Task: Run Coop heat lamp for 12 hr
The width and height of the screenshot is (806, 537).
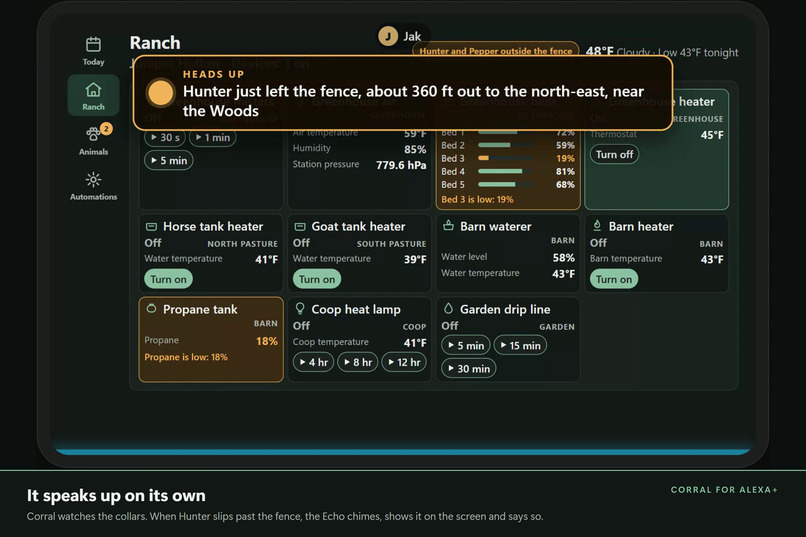Action: (x=405, y=362)
